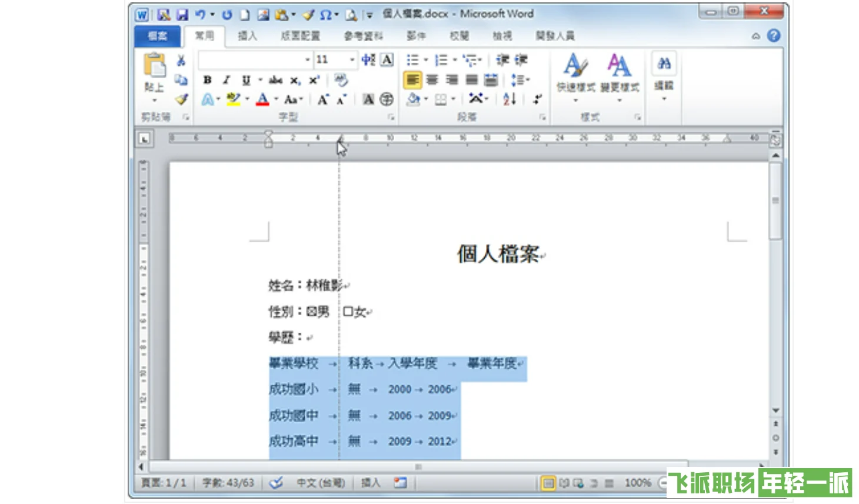Click the yellow text highlight color button
The width and height of the screenshot is (859, 504).
pos(234,99)
